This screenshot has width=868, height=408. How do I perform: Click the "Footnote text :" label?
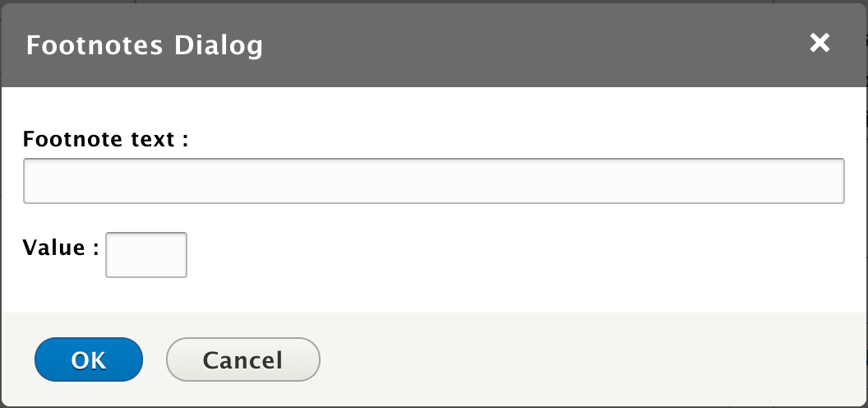(x=106, y=139)
